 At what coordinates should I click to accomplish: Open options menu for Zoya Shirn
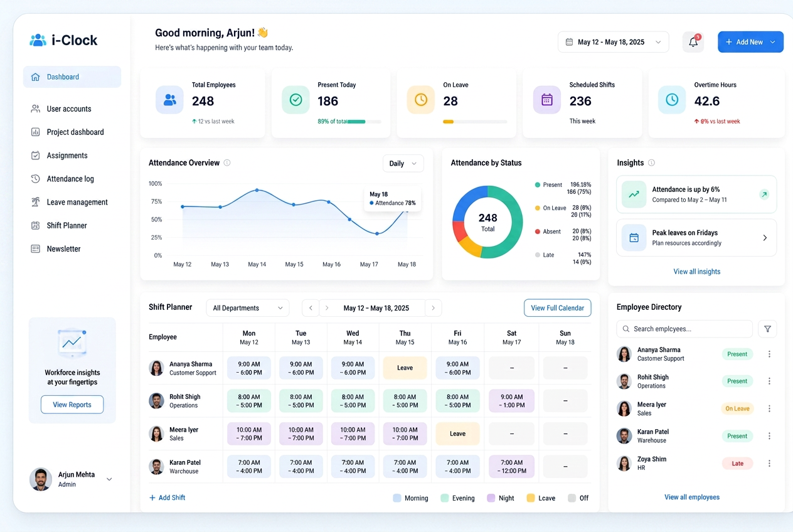(769, 463)
